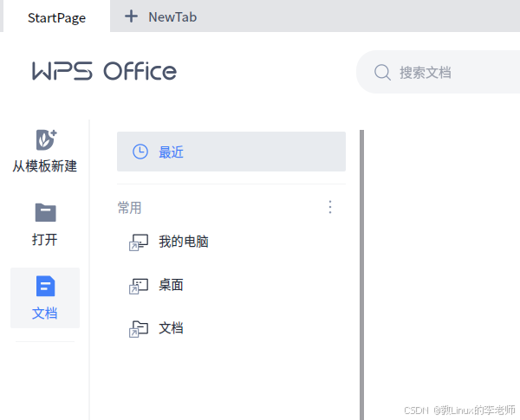Open the 桌面 location

coord(171,285)
